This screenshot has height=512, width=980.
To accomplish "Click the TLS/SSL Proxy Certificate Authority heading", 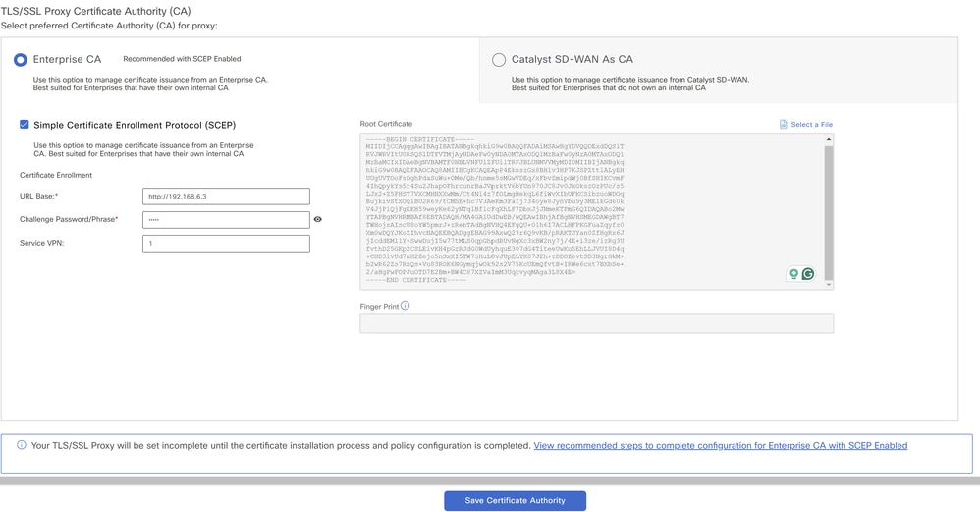I will pos(95,11).
